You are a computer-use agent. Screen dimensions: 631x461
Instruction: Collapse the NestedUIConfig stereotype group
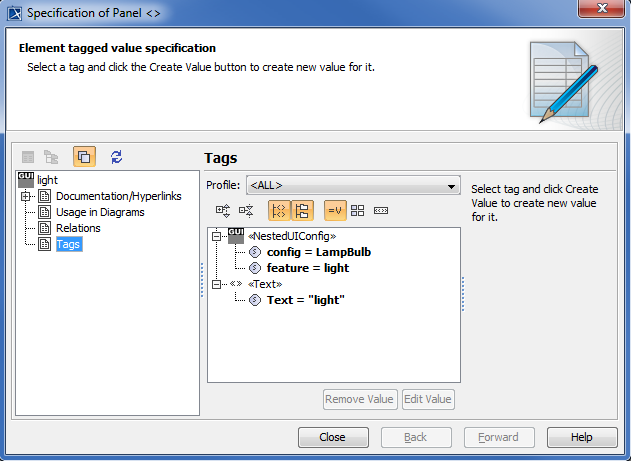[215, 236]
